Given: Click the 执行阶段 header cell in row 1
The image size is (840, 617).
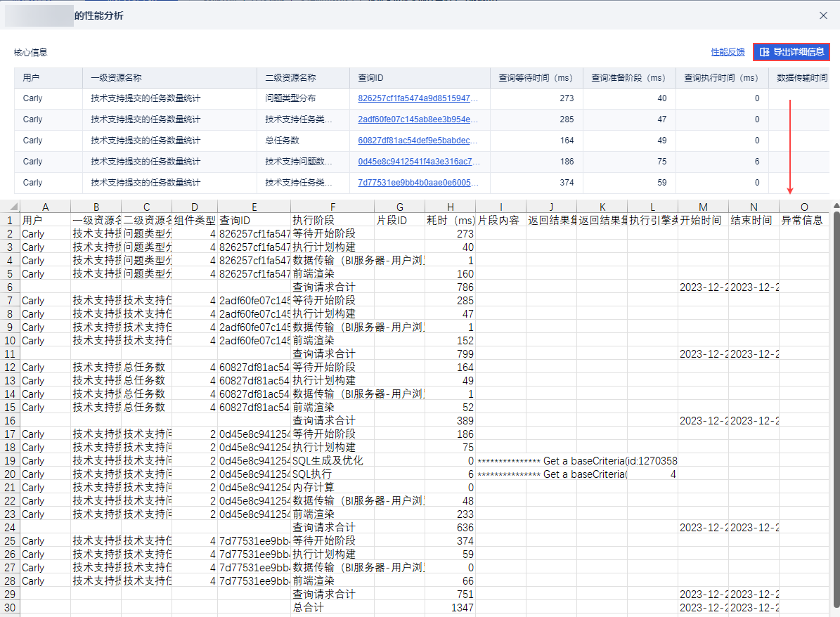Looking at the screenshot, I should [x=332, y=220].
